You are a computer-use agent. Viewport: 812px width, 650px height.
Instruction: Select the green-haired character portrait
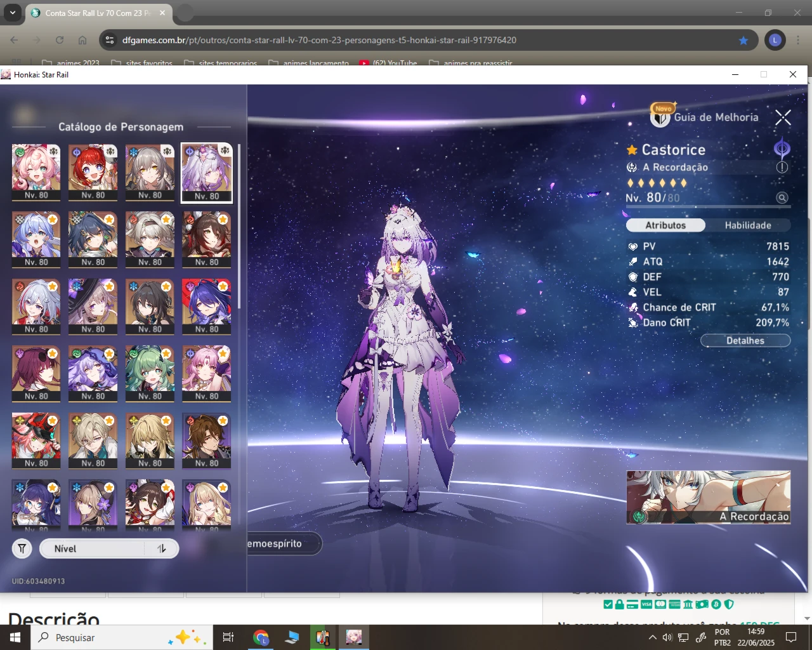pyautogui.click(x=150, y=374)
